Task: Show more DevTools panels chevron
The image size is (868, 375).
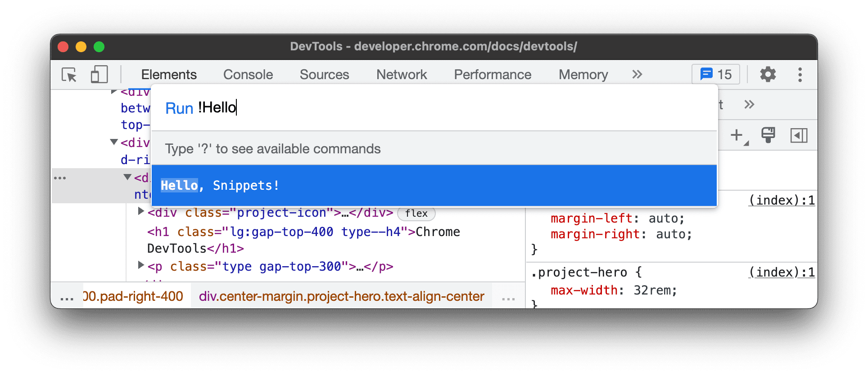Action: (x=637, y=75)
